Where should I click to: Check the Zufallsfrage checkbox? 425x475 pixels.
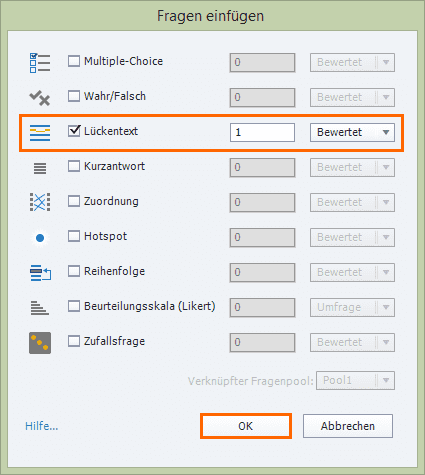pyautogui.click(x=74, y=341)
